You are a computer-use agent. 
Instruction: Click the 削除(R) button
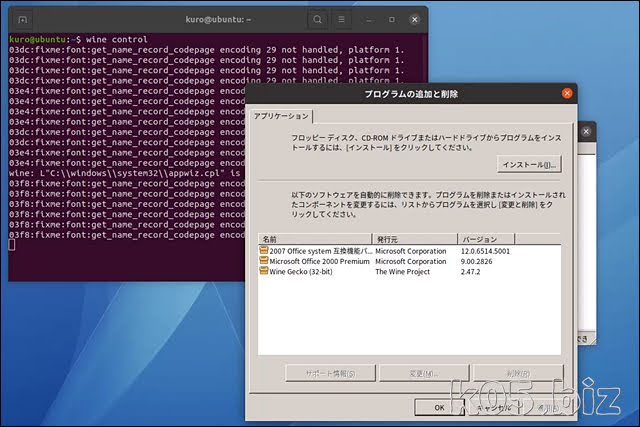(518, 373)
